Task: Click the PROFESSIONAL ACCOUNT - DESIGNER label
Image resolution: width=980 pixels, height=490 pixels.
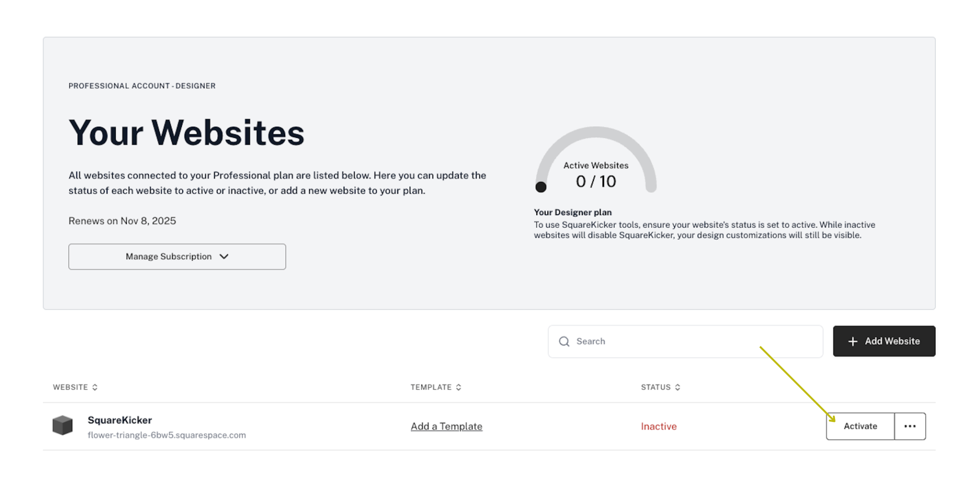Action: [142, 86]
